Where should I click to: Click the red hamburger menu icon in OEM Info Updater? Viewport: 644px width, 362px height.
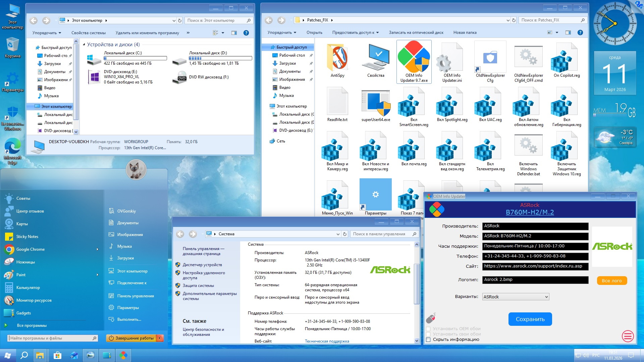coord(628,336)
